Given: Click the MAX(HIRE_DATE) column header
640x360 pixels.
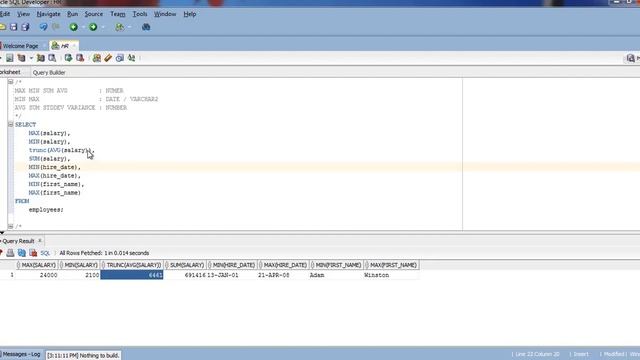Looking at the screenshot, I should pyautogui.click(x=283, y=265).
